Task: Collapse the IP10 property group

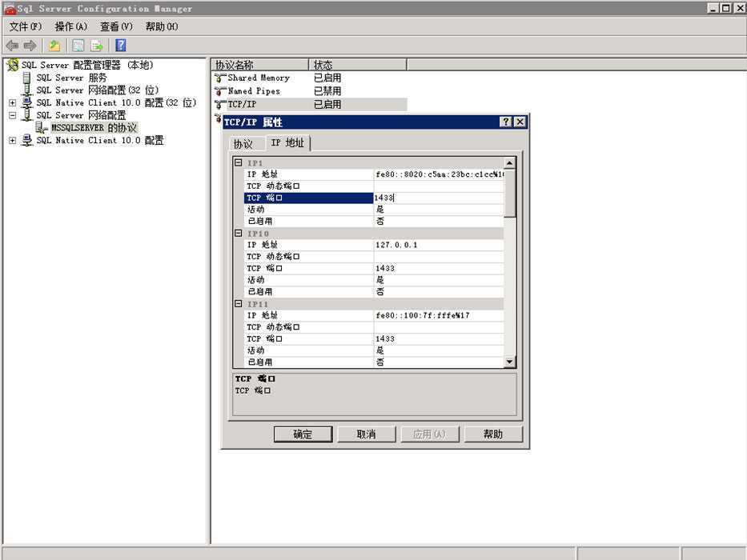Action: coord(239,234)
